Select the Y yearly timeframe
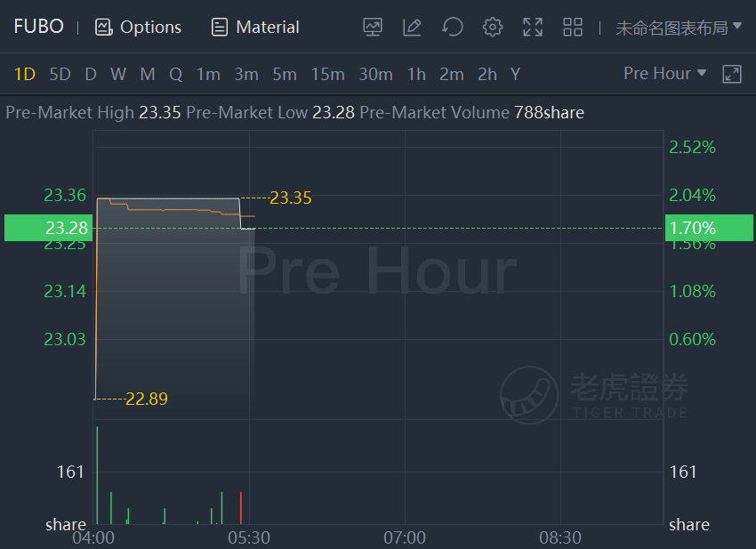The width and height of the screenshot is (756, 549). (515, 74)
